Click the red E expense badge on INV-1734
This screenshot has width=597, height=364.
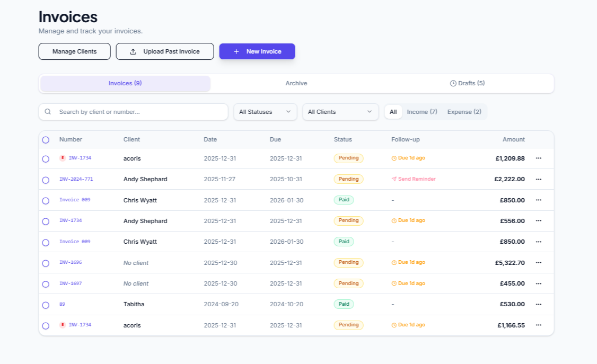[x=63, y=158]
